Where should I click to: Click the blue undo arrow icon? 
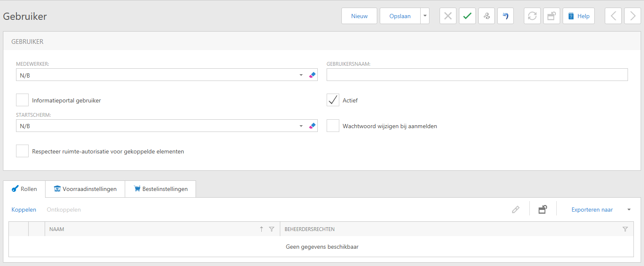tap(505, 16)
